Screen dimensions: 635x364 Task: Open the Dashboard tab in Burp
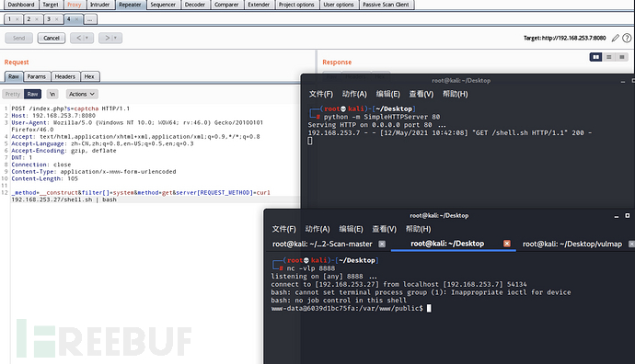click(21, 5)
